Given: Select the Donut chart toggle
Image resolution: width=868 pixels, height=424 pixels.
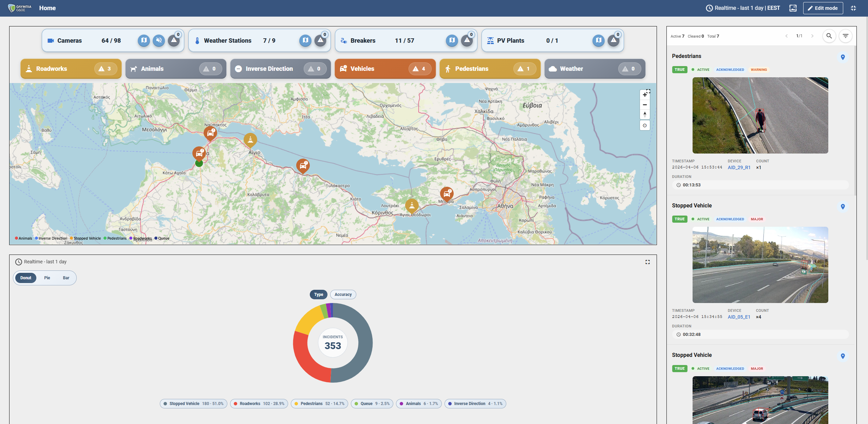Looking at the screenshot, I should (25, 278).
